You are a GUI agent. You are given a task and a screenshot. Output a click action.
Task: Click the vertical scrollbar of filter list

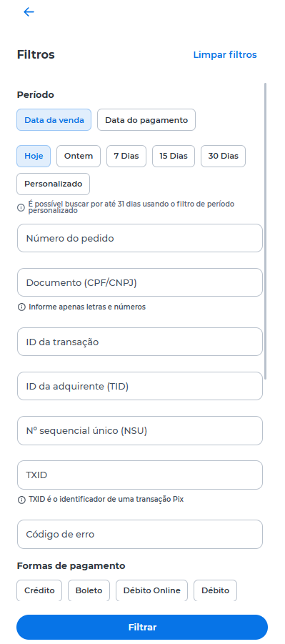pos(265,231)
